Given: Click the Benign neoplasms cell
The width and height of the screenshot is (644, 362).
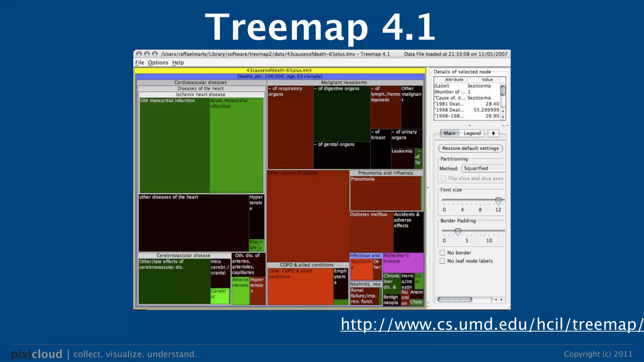Looking at the screenshot, I should pyautogui.click(x=391, y=300).
